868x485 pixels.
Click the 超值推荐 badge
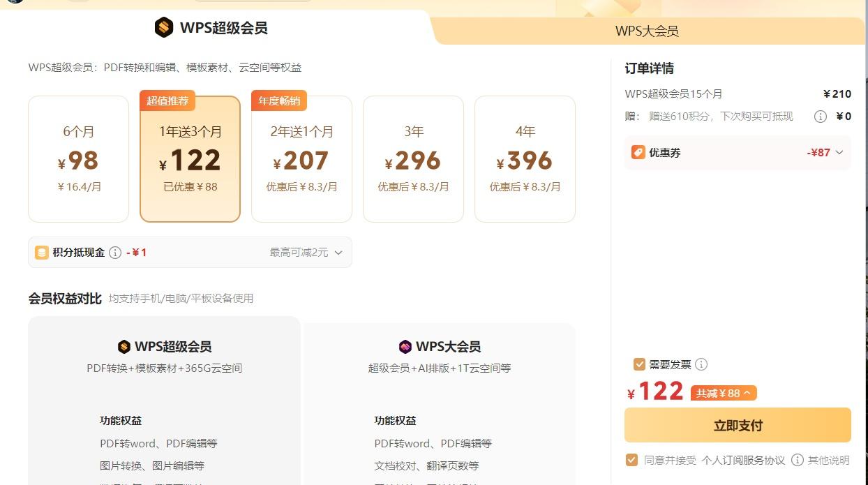(167, 100)
